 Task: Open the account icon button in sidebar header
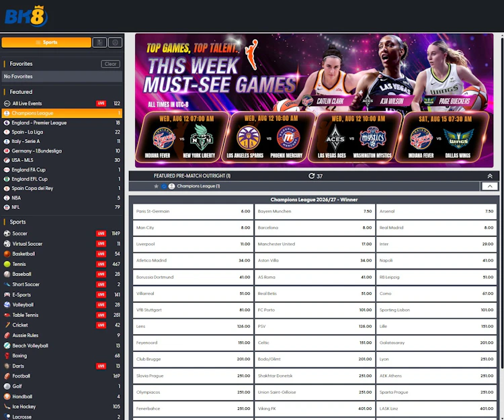[115, 42]
